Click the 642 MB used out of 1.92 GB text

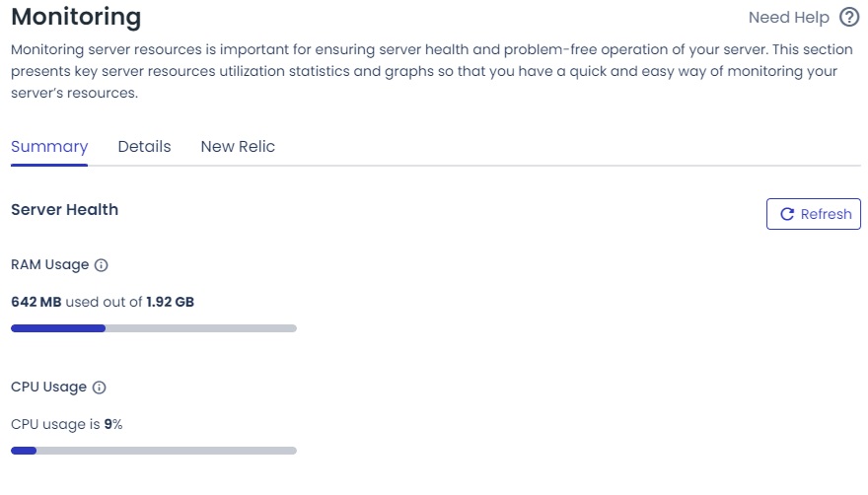point(103,302)
